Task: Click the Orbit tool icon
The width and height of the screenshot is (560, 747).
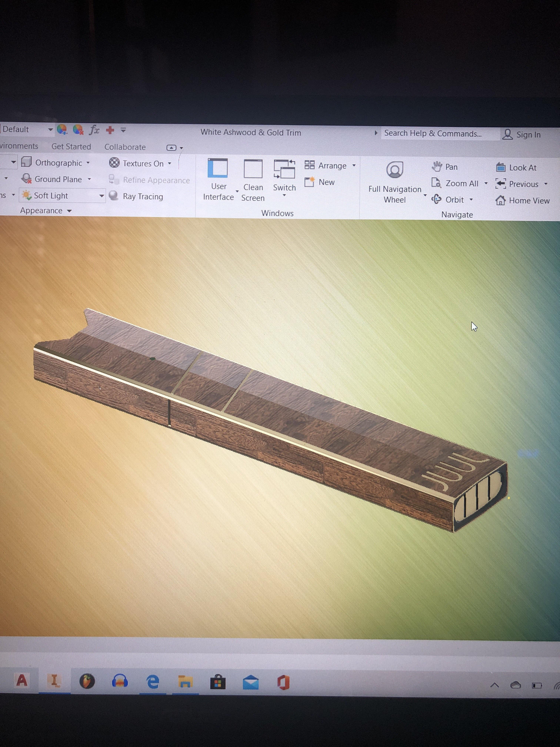Action: click(x=436, y=199)
